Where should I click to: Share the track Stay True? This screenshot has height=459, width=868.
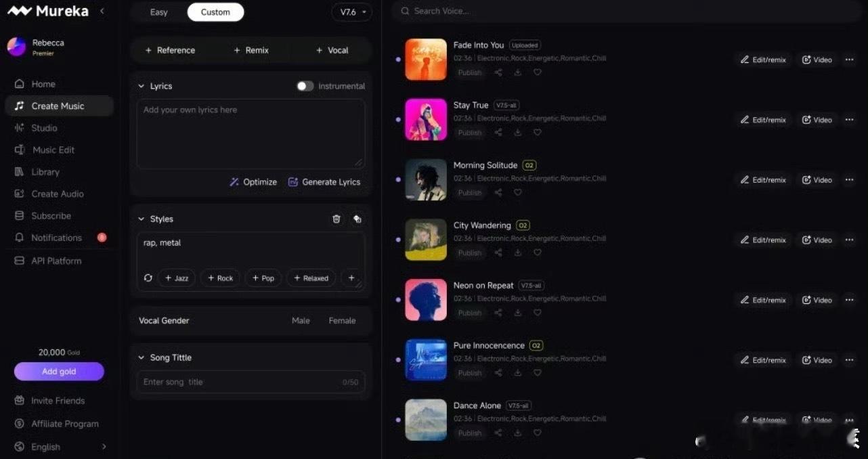[x=498, y=133]
